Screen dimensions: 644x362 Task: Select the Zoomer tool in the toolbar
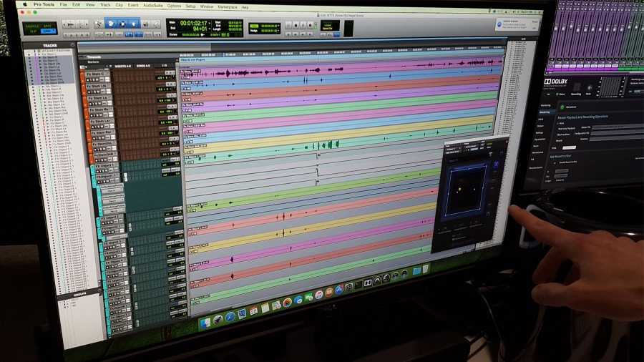[98, 24]
